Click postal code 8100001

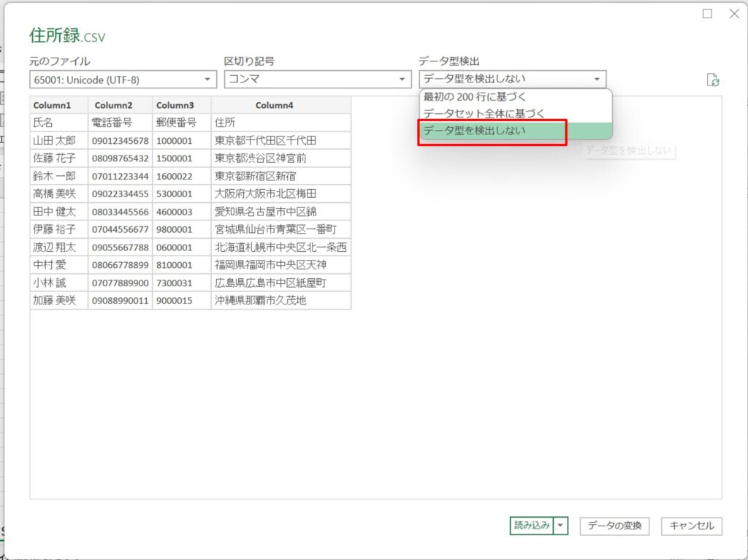[182, 265]
